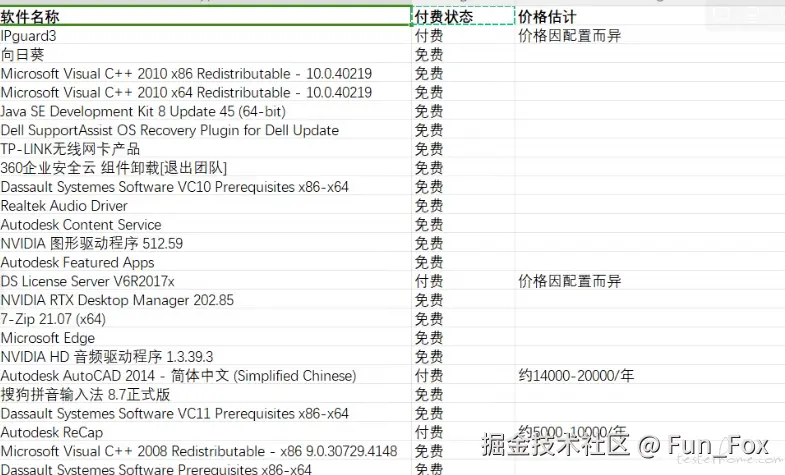Select the Autodesk ReCap cell
The image size is (785, 475).
[x=205, y=432]
